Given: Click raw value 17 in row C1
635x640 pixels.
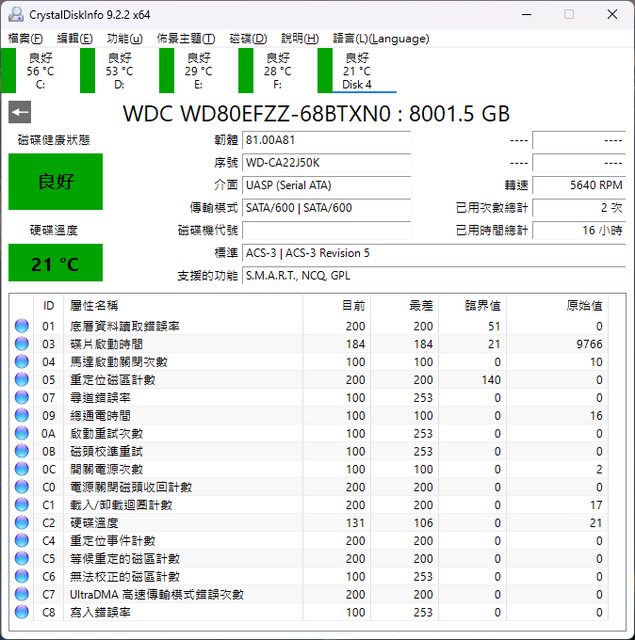Looking at the screenshot, I should 596,505.
